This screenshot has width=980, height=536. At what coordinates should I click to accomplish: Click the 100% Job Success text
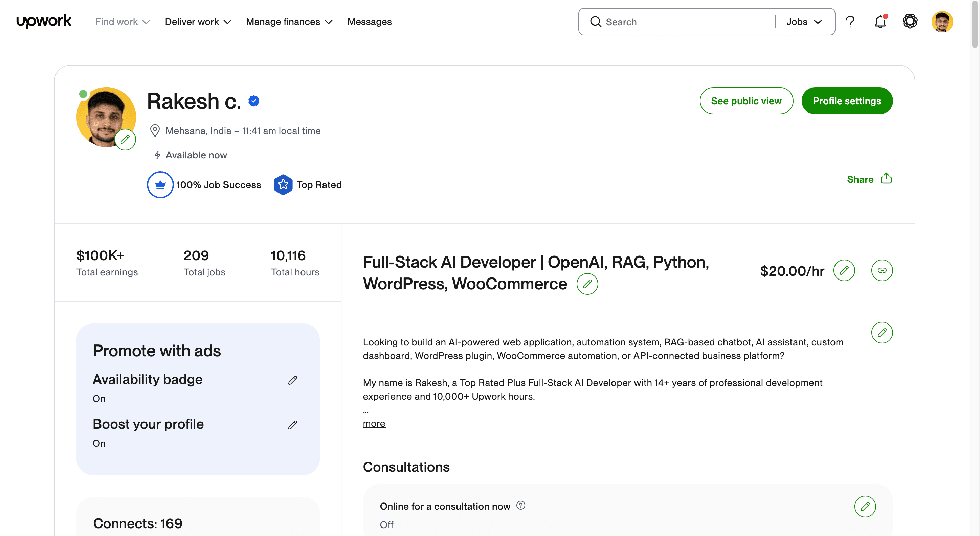click(218, 185)
